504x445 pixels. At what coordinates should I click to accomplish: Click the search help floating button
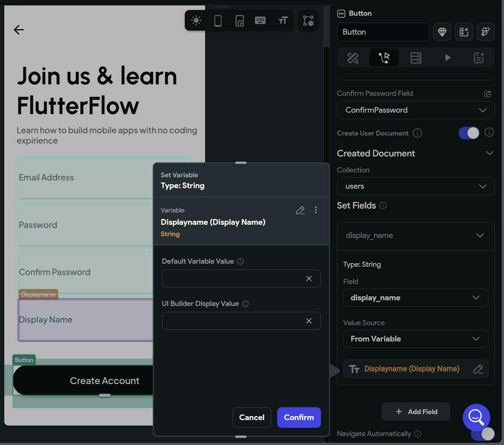coord(477,418)
